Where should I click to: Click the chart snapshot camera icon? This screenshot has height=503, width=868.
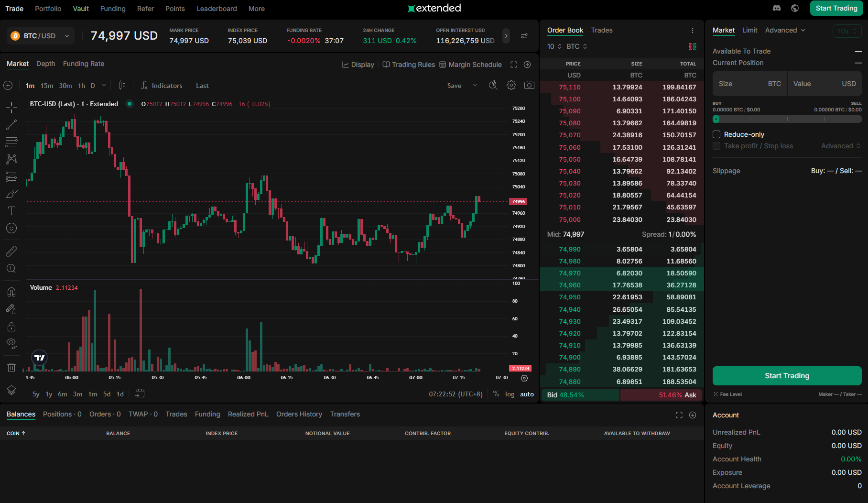[529, 85]
